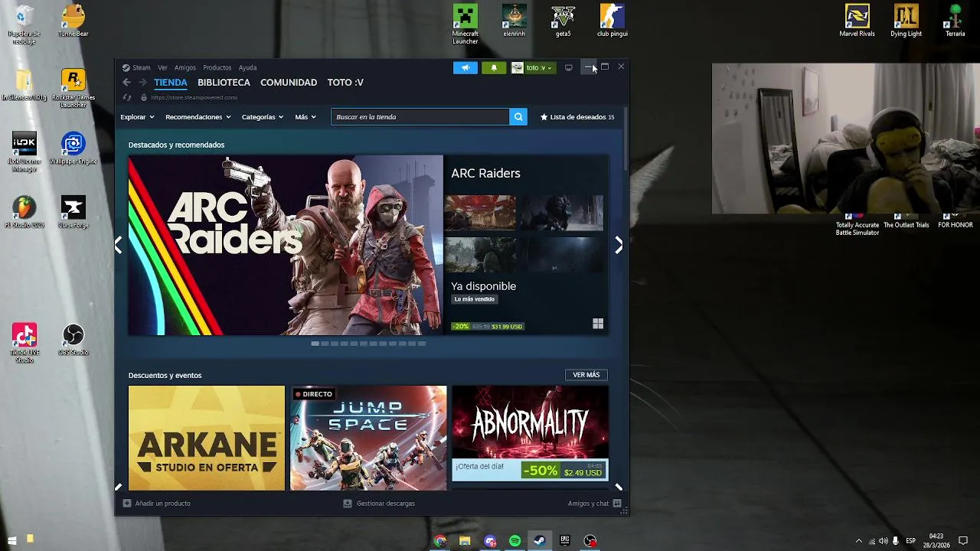Click the store search magnifier button
The width and height of the screenshot is (980, 551).
click(518, 117)
